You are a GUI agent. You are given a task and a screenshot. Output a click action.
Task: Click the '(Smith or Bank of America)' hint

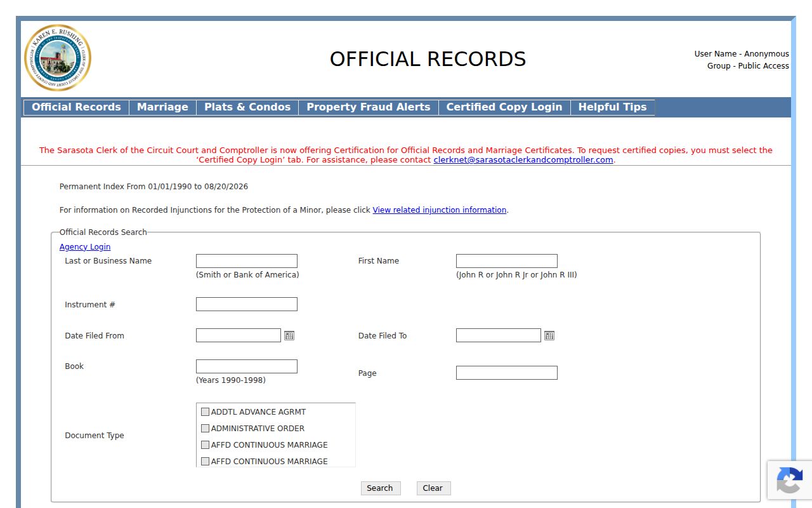coord(247,275)
